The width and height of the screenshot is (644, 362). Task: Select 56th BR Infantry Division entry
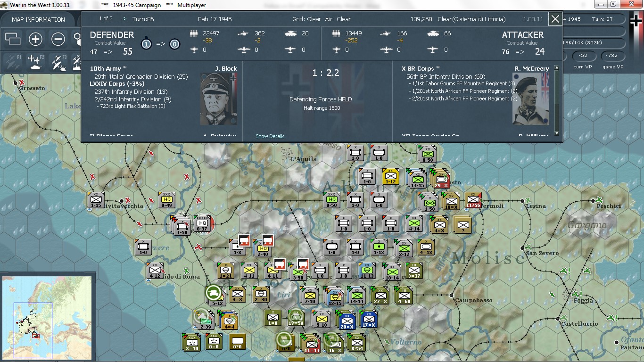coord(446,76)
